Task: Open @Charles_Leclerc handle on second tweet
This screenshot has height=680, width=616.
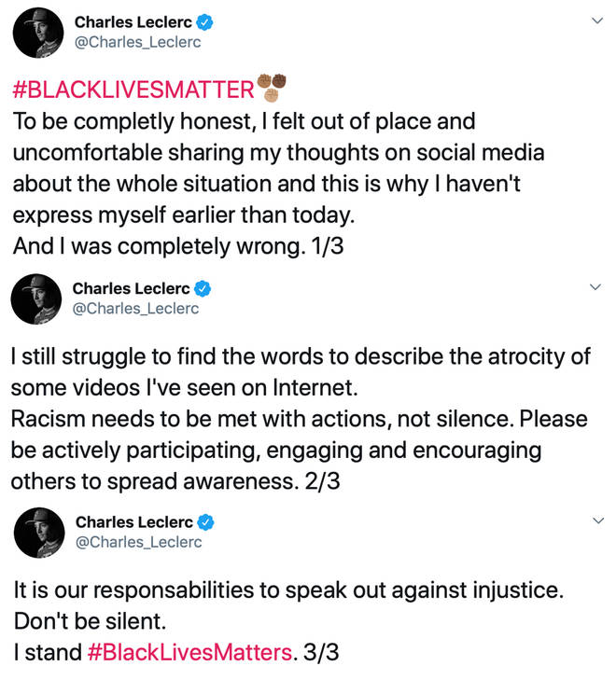Action: click(x=135, y=309)
